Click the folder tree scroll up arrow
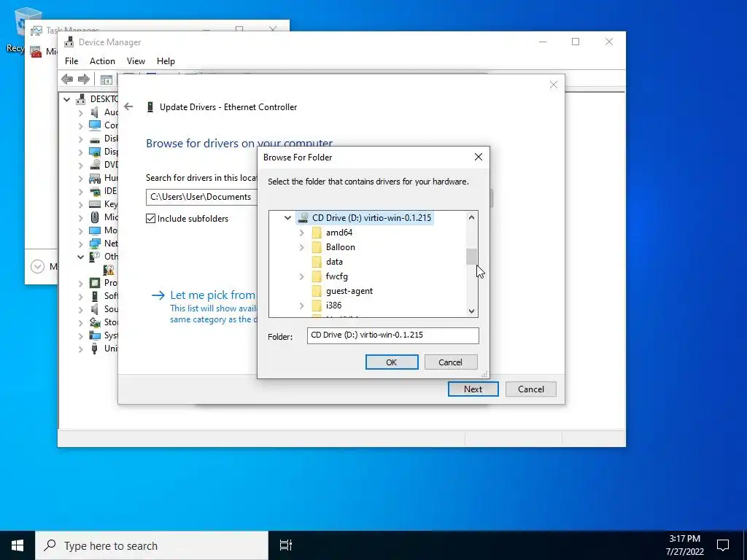The height and width of the screenshot is (560, 747). (x=471, y=217)
